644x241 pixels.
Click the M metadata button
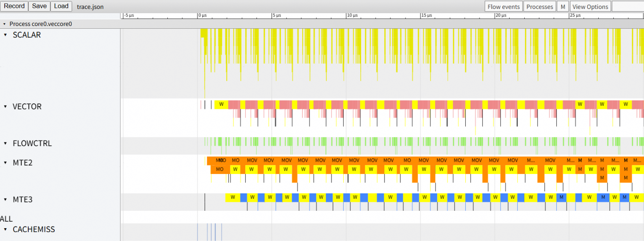pos(562,7)
